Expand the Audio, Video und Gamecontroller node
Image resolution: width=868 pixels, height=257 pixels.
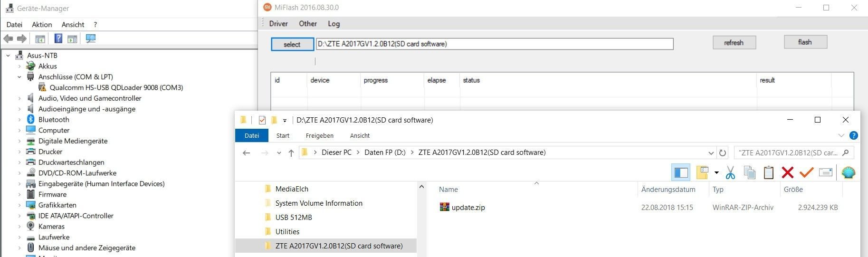coord(19,98)
